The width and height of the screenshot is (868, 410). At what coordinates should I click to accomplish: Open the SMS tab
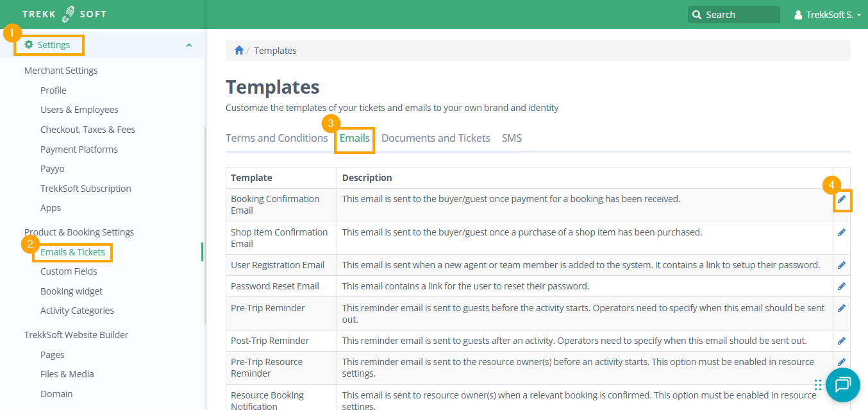tap(512, 138)
